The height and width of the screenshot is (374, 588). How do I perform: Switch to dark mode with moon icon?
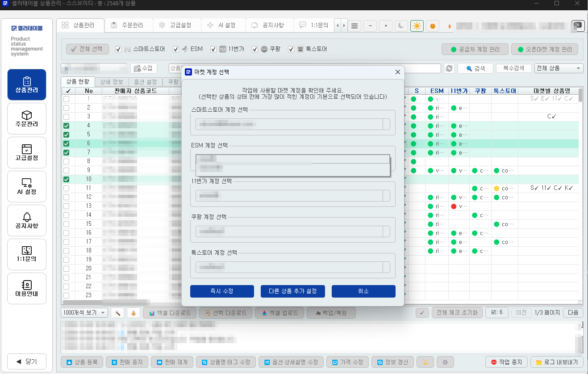click(x=401, y=26)
